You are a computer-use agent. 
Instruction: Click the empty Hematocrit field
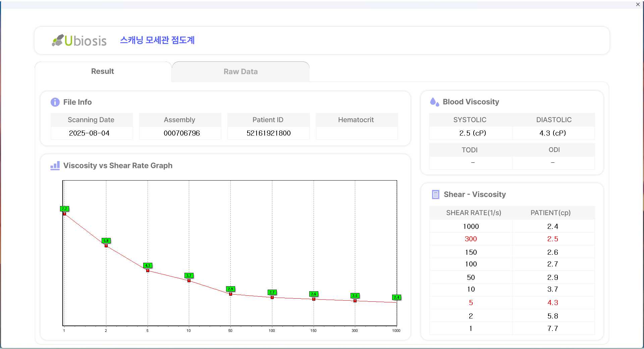(357, 133)
